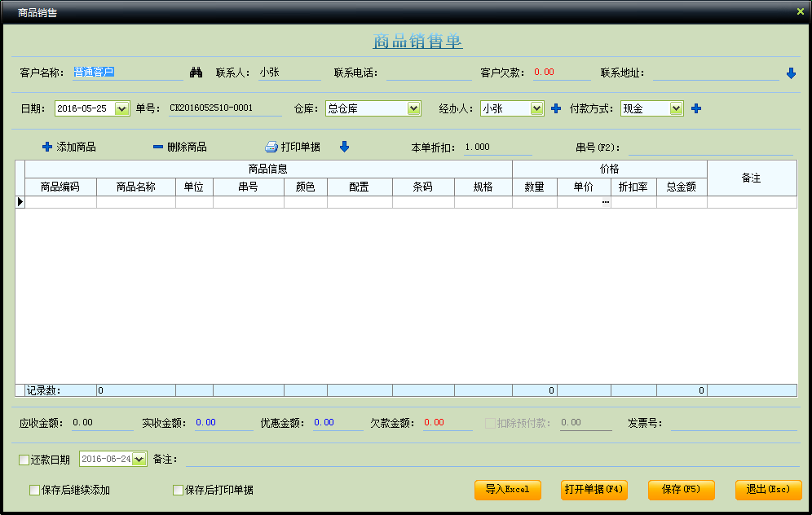Click 删除商品 label
This screenshot has width=812, height=515.
tap(187, 147)
